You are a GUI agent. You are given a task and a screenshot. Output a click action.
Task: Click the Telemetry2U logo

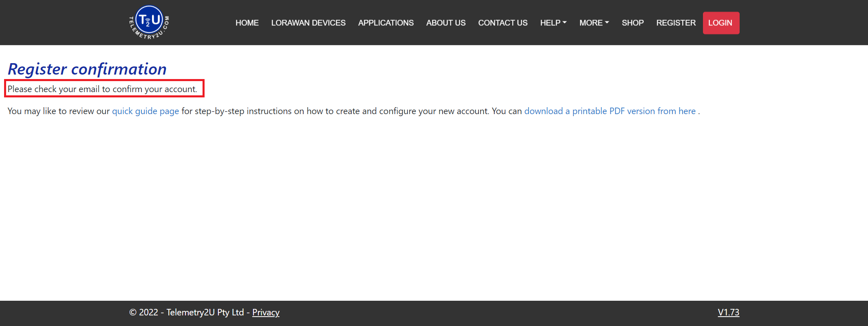click(x=149, y=22)
